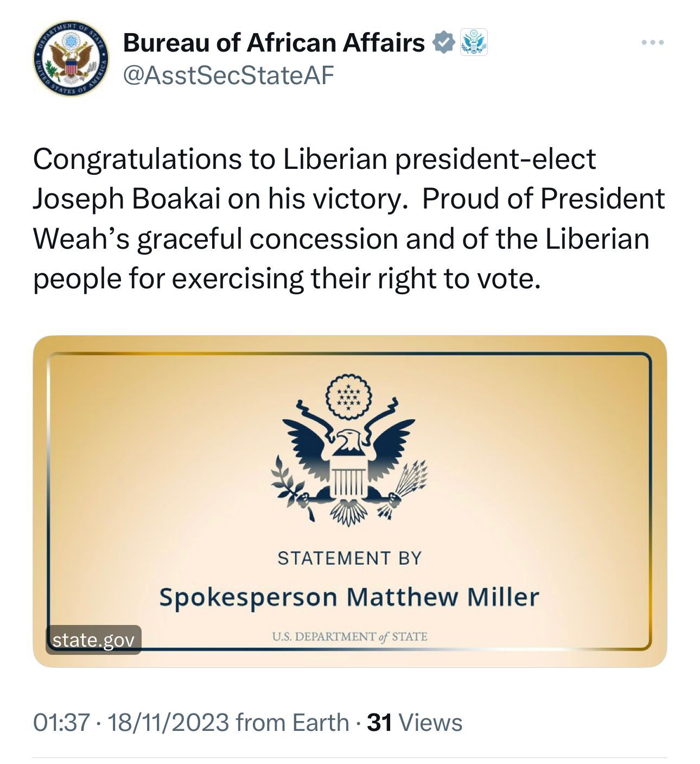The height and width of the screenshot is (764, 700).
Task: Visit the @AsstSecStateAF handle
Action: tap(228, 75)
